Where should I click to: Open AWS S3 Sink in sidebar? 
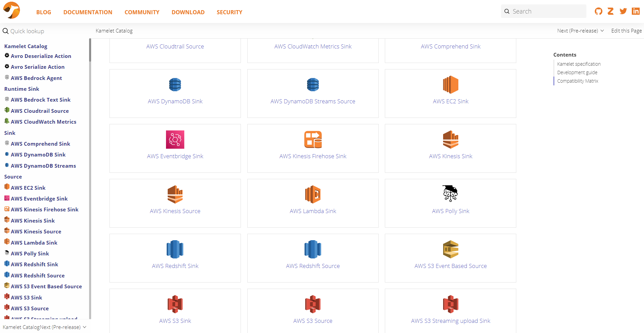click(x=26, y=297)
